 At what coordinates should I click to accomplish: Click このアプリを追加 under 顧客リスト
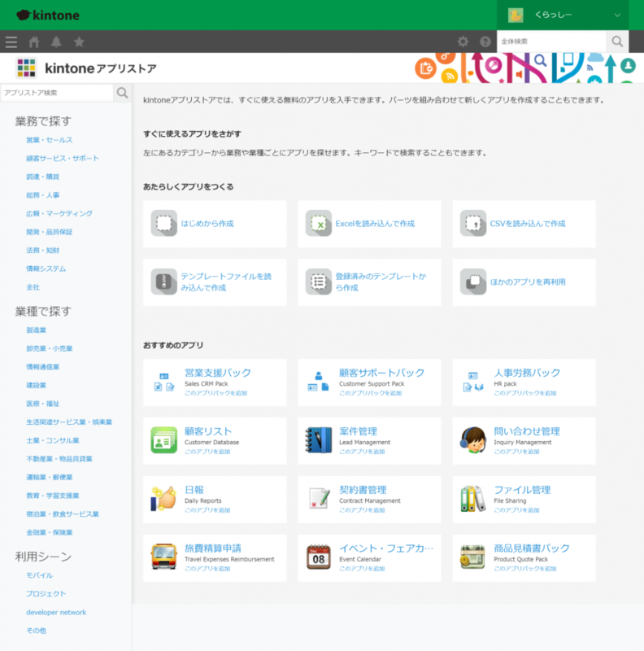pyautogui.click(x=207, y=452)
